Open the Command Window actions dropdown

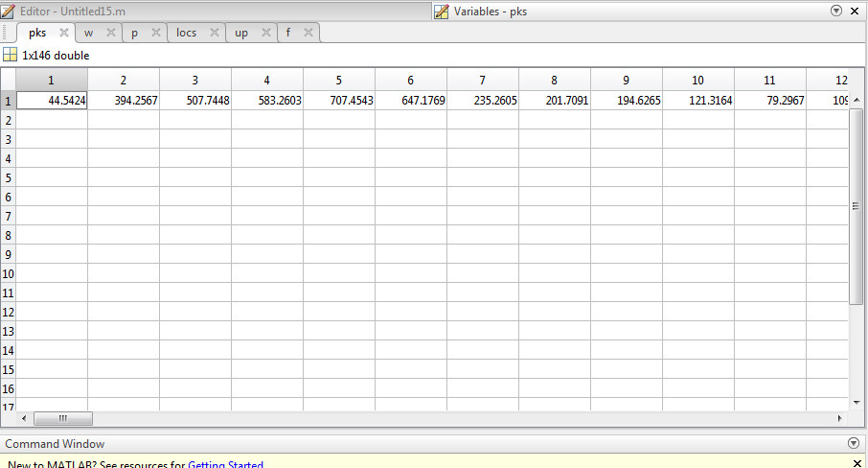click(854, 444)
